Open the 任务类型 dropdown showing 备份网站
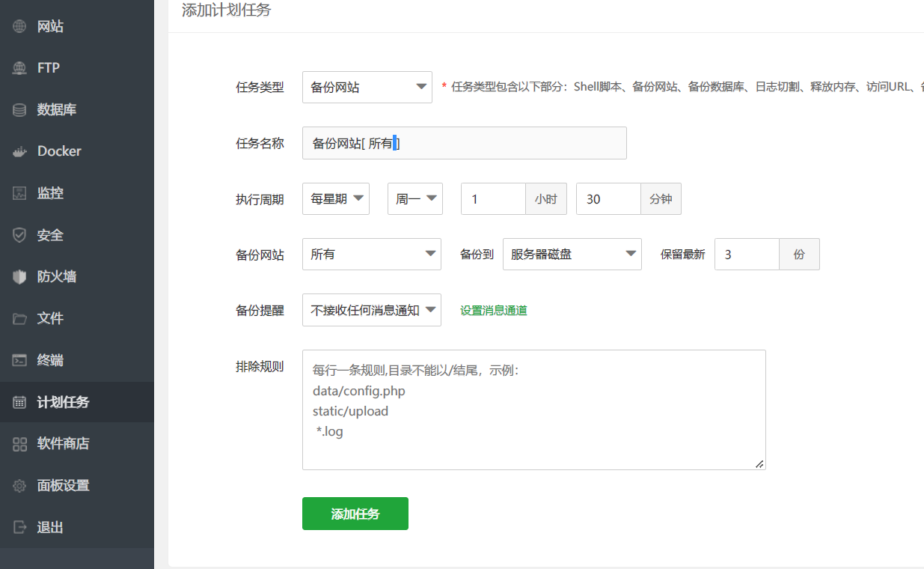 [x=367, y=87]
